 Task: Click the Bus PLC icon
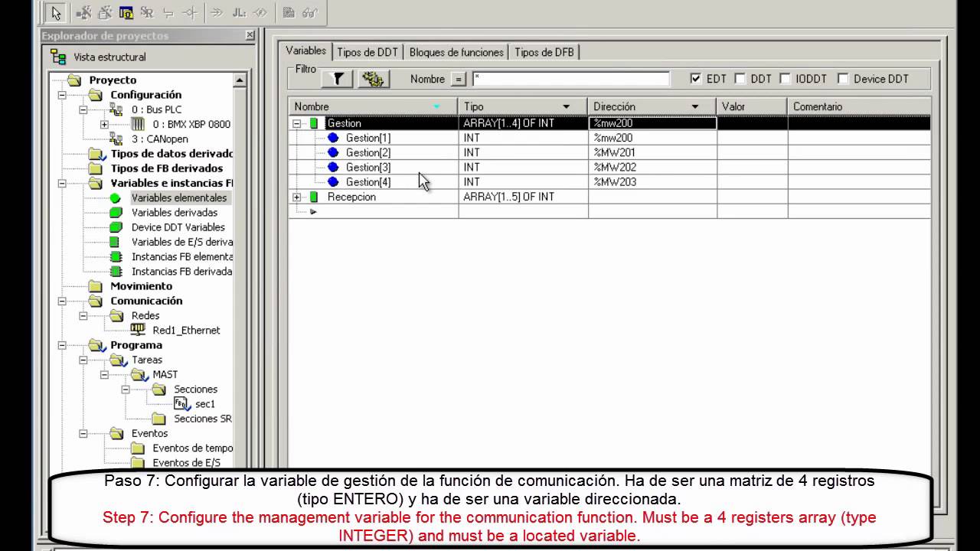(x=116, y=109)
